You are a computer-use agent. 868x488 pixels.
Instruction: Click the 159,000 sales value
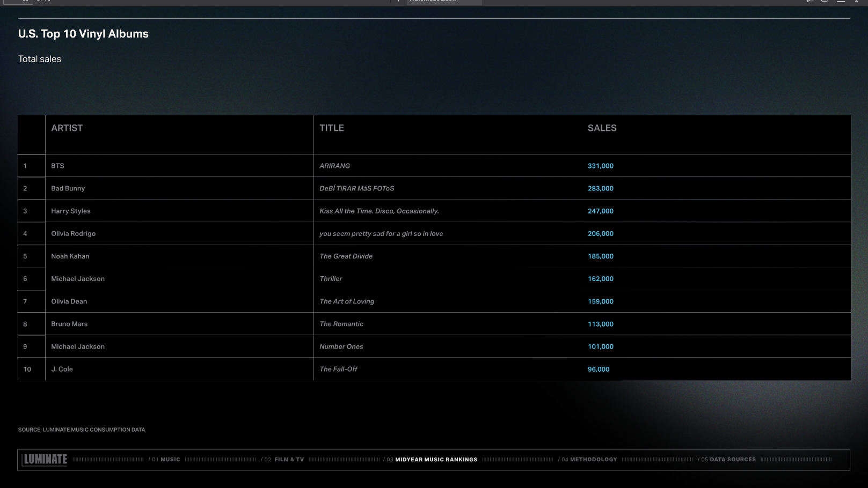point(601,301)
